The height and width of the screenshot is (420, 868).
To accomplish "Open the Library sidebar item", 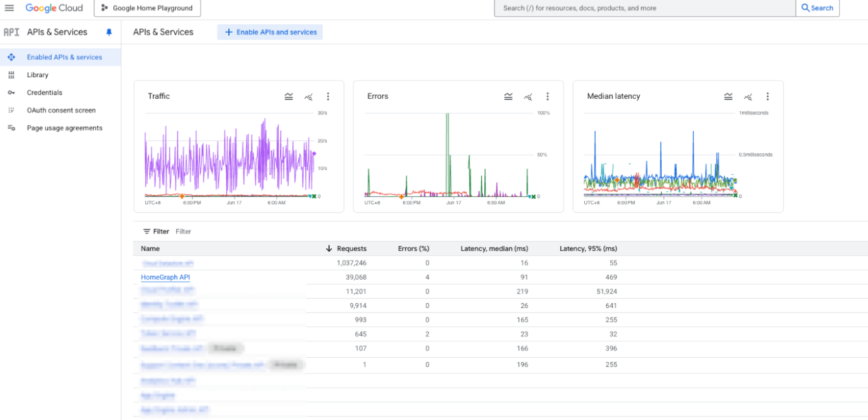I will (38, 75).
